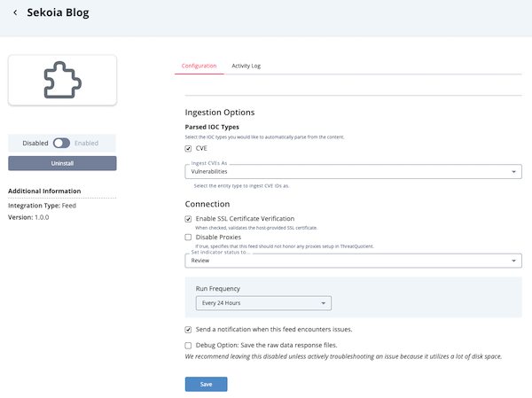Check the Disable Proxies checkbox
The width and height of the screenshot is (532, 398).
tap(188, 237)
